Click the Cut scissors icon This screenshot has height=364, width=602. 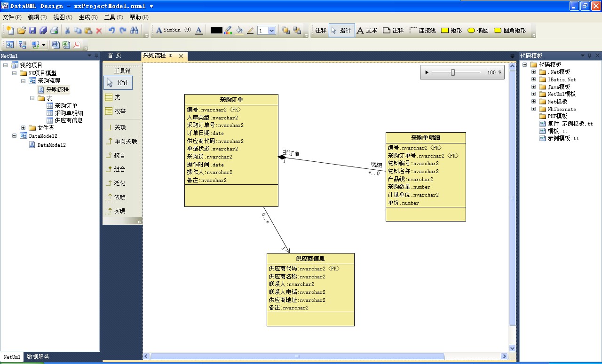pyautogui.click(x=67, y=31)
